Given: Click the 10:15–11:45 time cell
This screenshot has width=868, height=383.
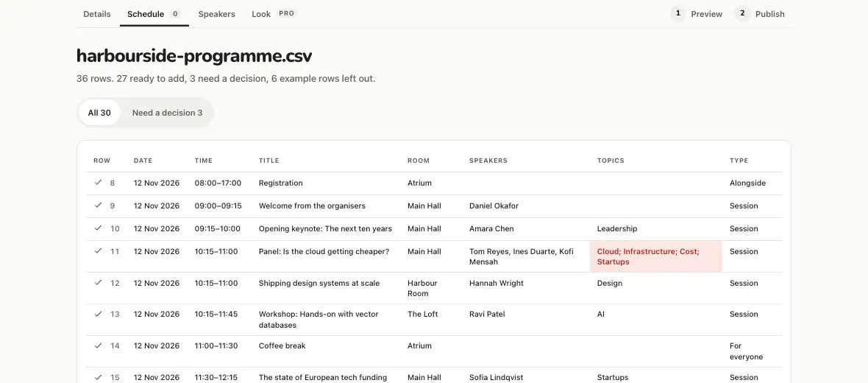Looking at the screenshot, I should (x=216, y=314).
